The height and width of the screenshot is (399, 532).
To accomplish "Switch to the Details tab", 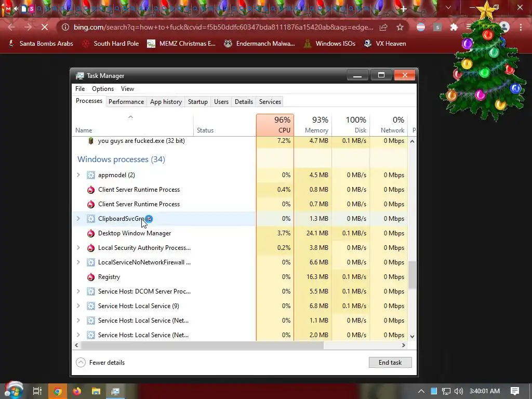I will point(244,102).
